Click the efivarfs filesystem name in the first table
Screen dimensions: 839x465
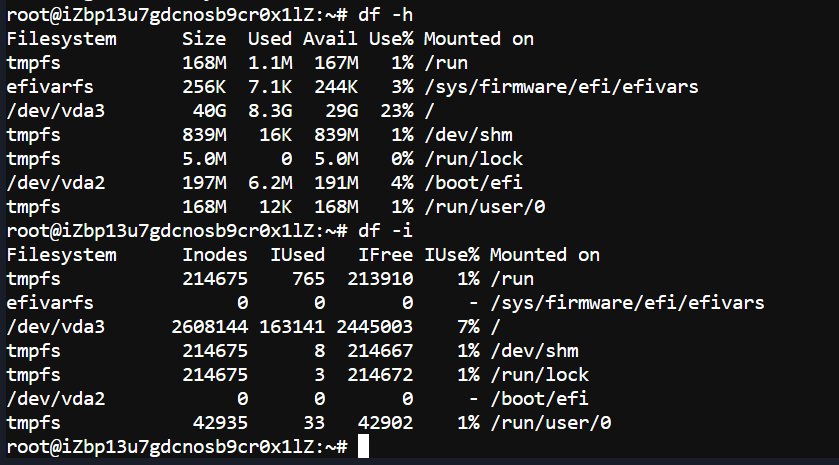[50, 87]
